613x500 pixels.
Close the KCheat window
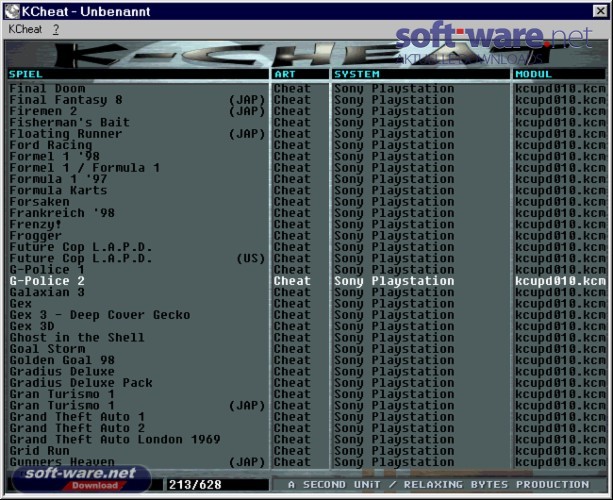[x=600, y=11]
